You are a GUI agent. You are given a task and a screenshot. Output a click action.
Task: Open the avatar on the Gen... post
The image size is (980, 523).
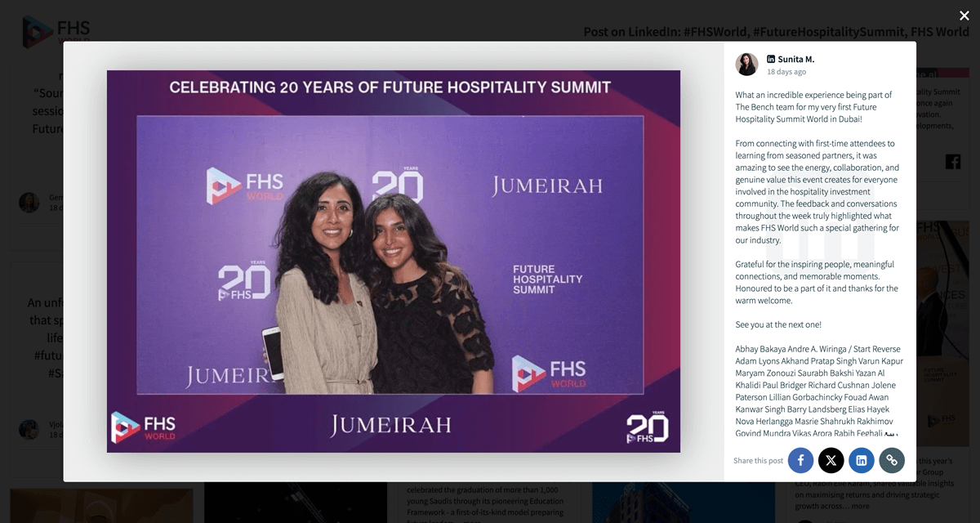(x=29, y=202)
